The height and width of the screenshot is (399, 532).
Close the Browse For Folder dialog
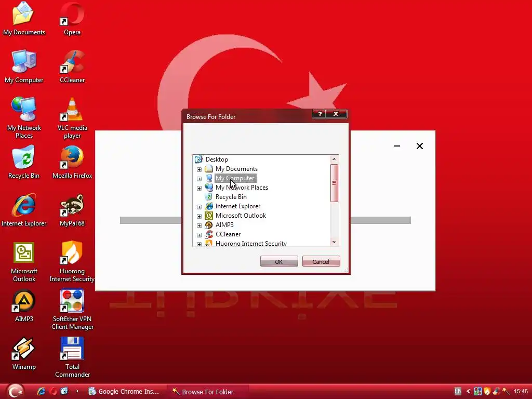pos(336,114)
